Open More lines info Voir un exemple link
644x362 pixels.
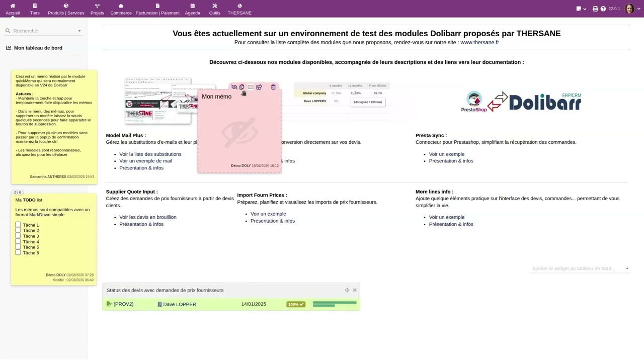coord(447,217)
